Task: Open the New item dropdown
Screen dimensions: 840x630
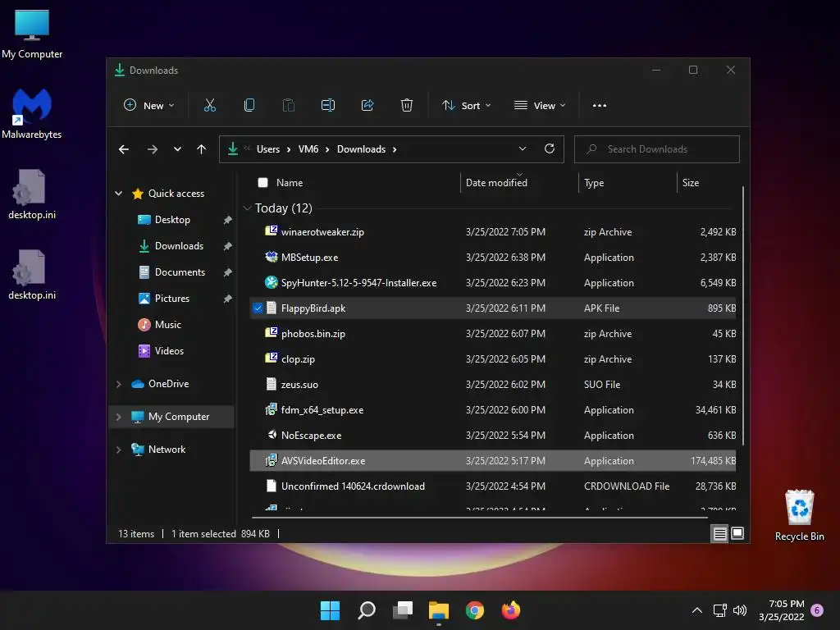Action: [148, 106]
